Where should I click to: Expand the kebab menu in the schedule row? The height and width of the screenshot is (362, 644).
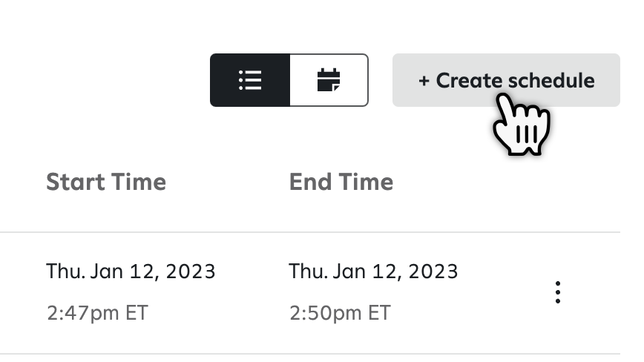(557, 292)
